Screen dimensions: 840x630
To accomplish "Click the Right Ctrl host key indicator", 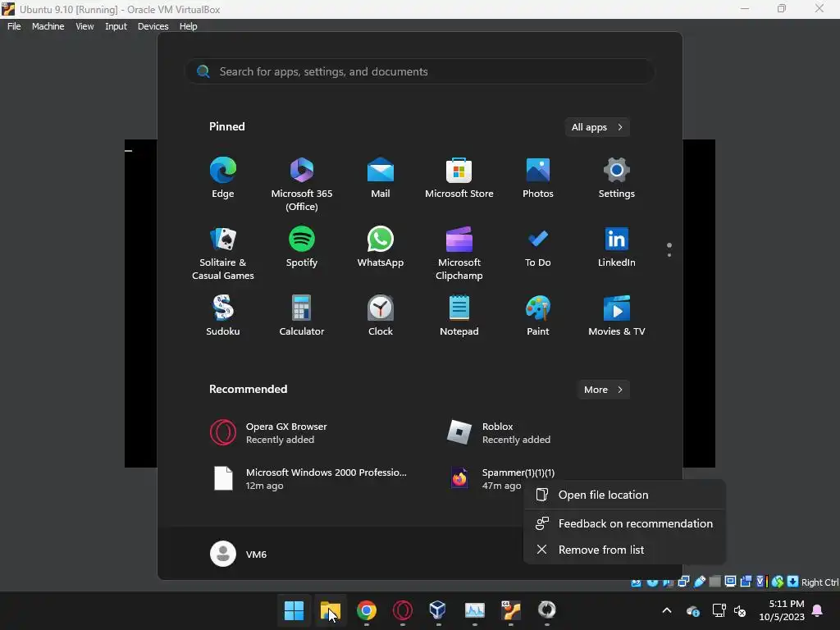I will (x=819, y=582).
